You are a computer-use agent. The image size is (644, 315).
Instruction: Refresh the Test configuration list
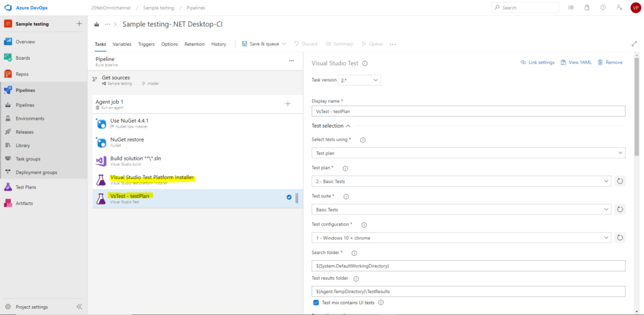pos(620,238)
